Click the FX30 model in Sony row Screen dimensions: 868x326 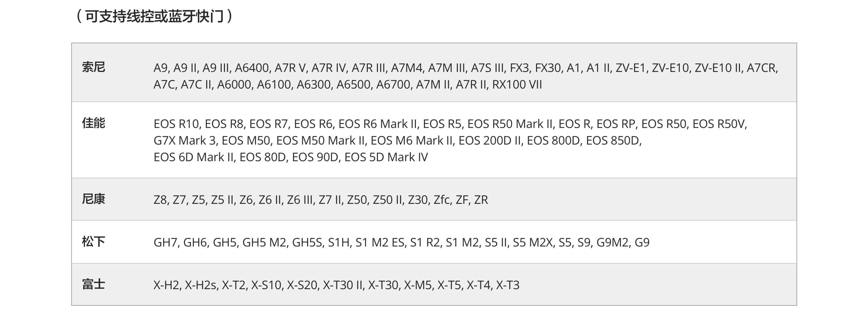click(548, 68)
